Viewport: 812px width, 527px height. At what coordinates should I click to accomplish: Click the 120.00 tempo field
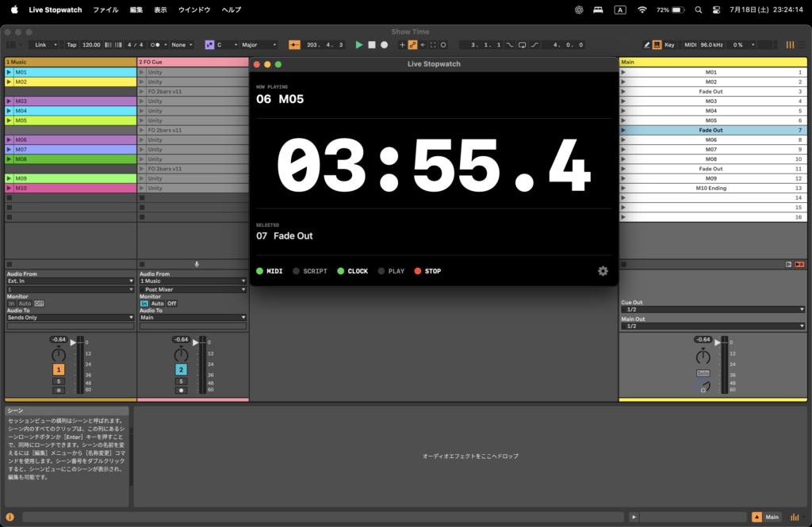point(91,45)
